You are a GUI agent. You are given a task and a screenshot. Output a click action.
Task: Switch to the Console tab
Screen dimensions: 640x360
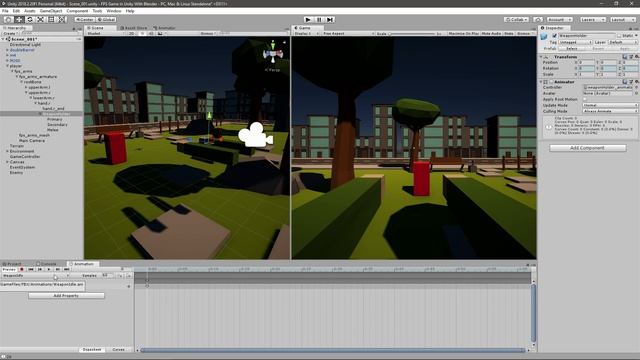47,264
